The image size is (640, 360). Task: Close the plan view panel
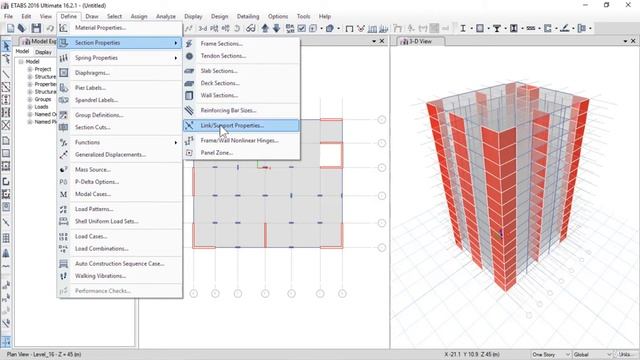pos(382,41)
